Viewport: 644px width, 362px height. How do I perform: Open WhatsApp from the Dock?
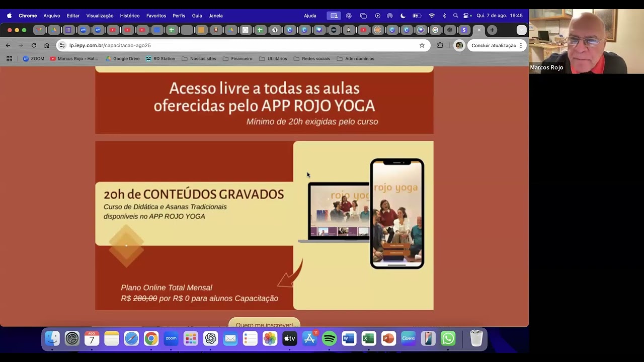448,339
